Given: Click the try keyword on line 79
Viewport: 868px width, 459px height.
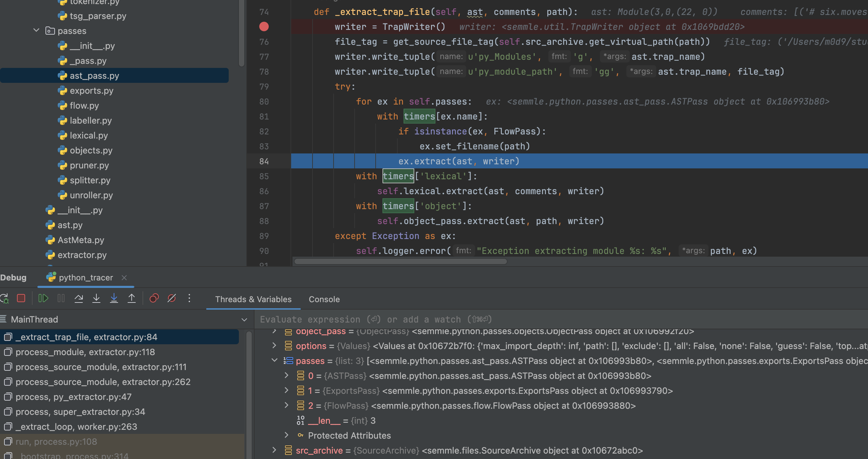Looking at the screenshot, I should [343, 87].
